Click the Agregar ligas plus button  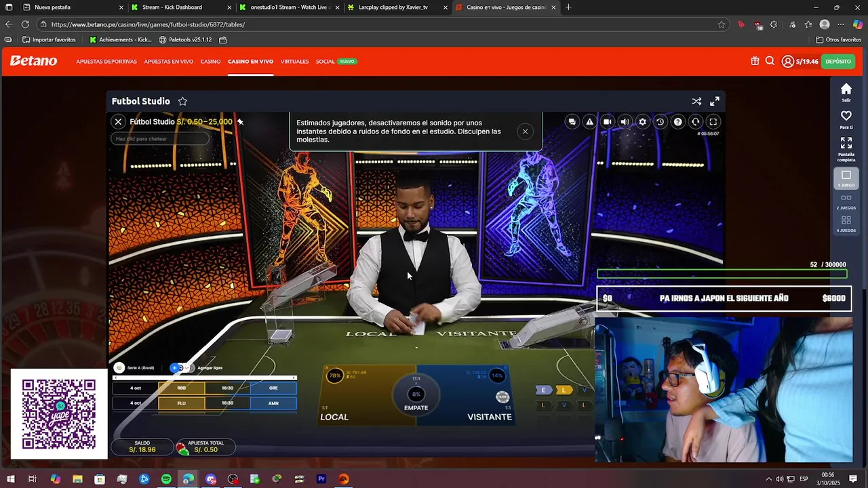click(x=175, y=368)
